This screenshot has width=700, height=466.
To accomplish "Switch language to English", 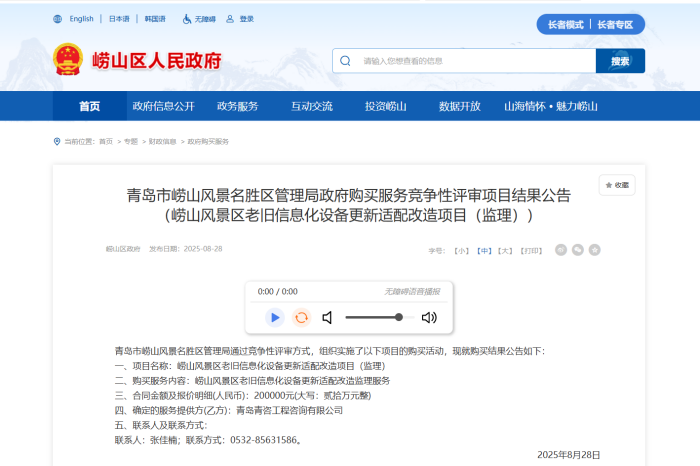I will tap(81, 19).
